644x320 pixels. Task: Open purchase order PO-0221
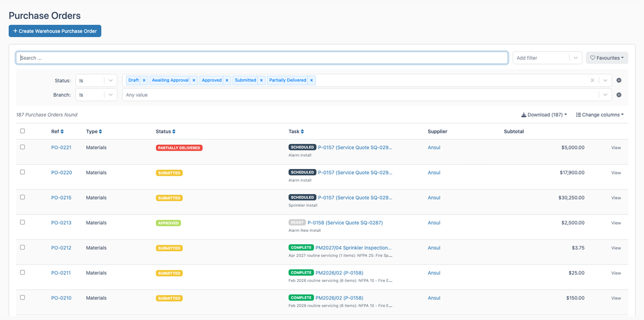61,147
